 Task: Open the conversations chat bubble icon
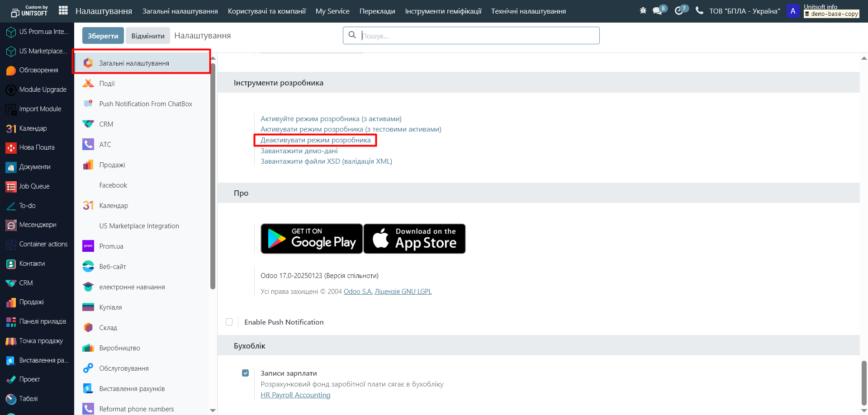658,11
